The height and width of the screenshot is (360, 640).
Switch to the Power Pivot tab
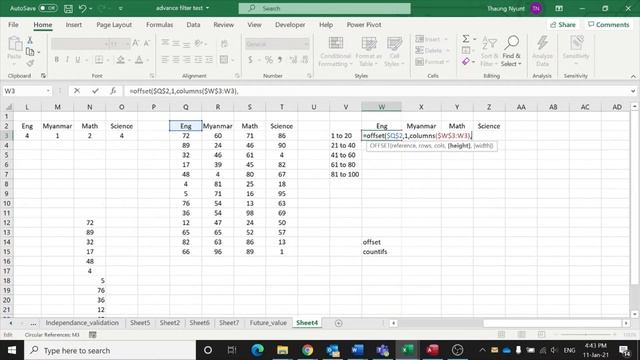tap(364, 24)
